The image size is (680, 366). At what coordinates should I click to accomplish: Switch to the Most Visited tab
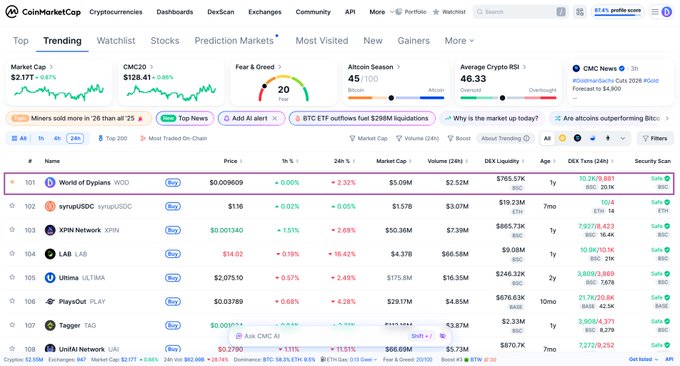[x=322, y=41]
